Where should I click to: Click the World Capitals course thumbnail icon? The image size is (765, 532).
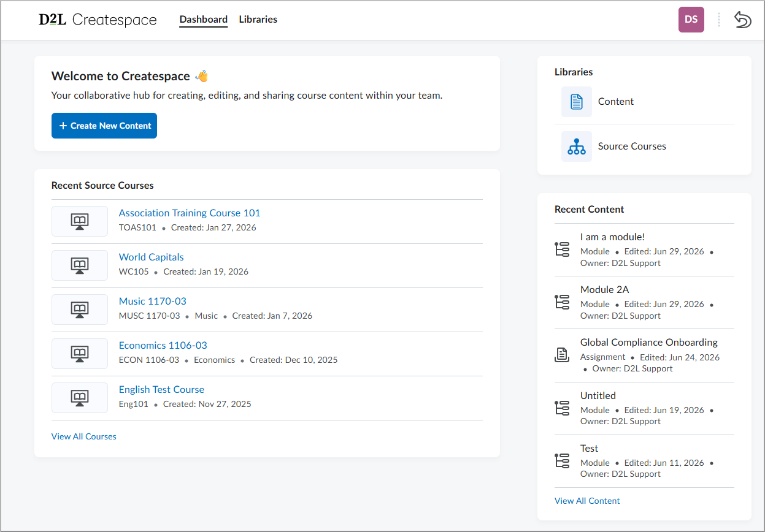[80, 265]
